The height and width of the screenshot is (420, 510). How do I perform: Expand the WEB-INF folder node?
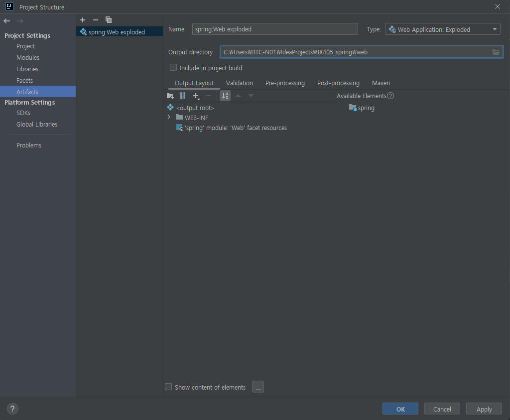(x=169, y=117)
